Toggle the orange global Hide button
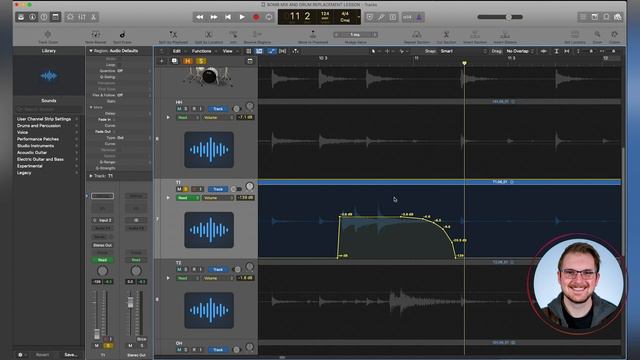 click(188, 61)
